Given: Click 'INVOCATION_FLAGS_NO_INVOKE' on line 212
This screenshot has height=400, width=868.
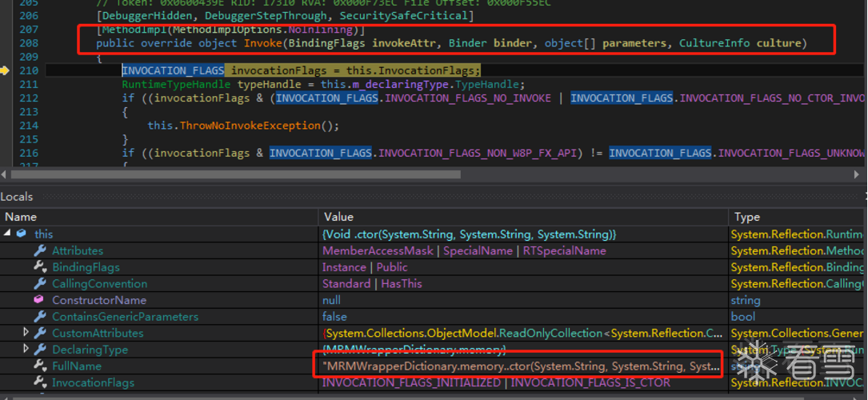Looking at the screenshot, I should pos(468,98).
